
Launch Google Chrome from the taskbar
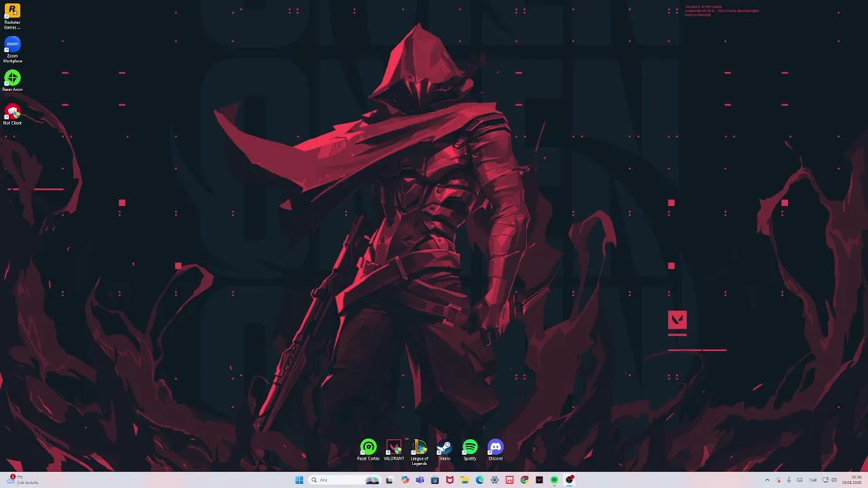point(524,480)
